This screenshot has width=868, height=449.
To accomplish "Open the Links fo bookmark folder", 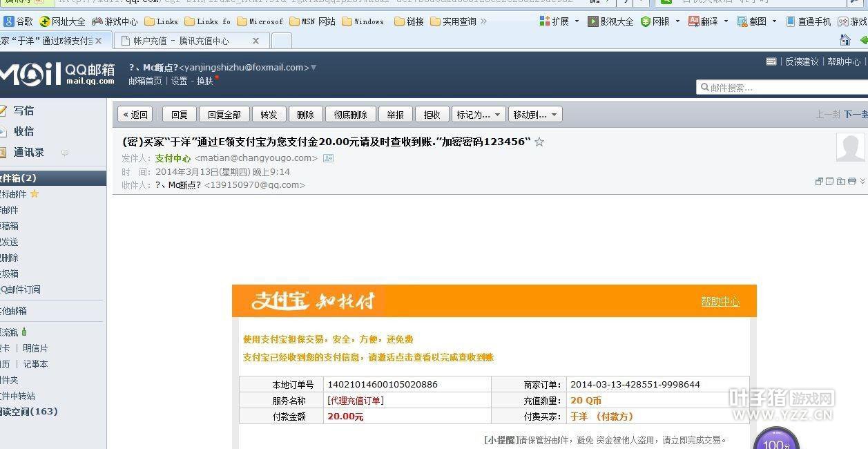I will pyautogui.click(x=208, y=21).
